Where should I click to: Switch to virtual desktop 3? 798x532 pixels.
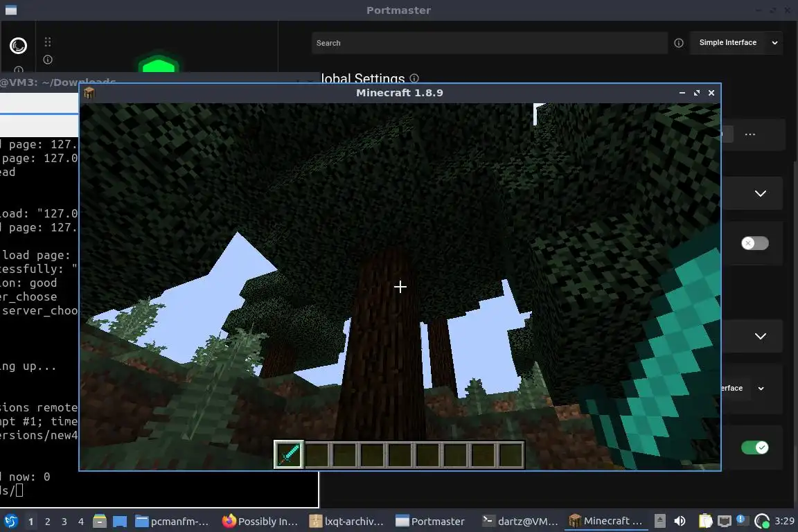click(64, 522)
